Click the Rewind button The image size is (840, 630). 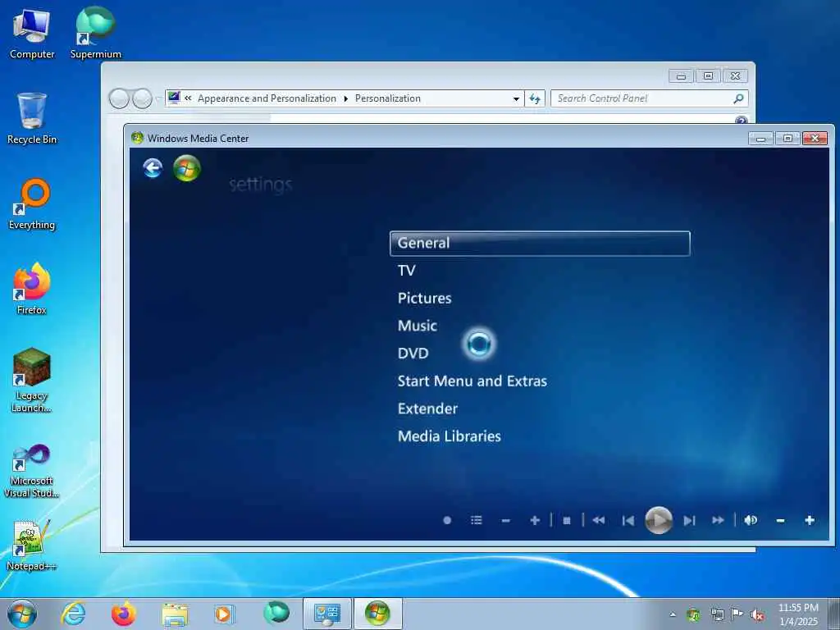click(599, 520)
